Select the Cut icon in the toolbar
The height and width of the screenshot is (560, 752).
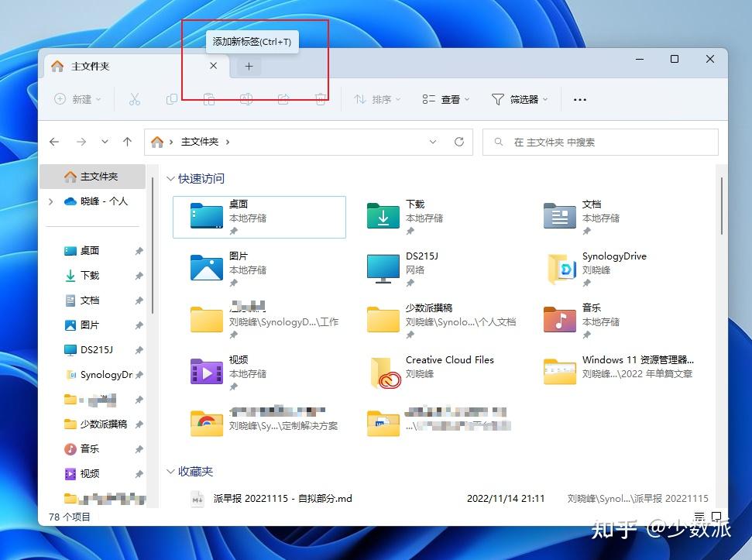tap(135, 99)
